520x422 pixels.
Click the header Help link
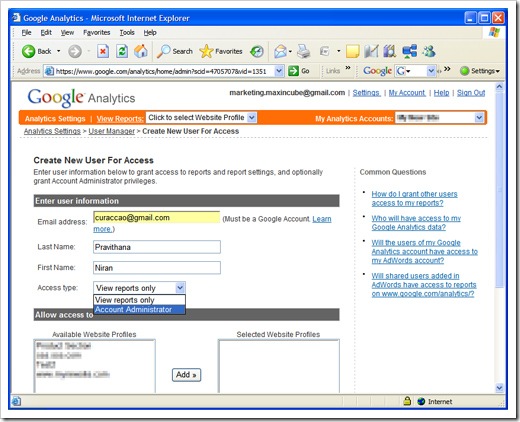coord(441,93)
